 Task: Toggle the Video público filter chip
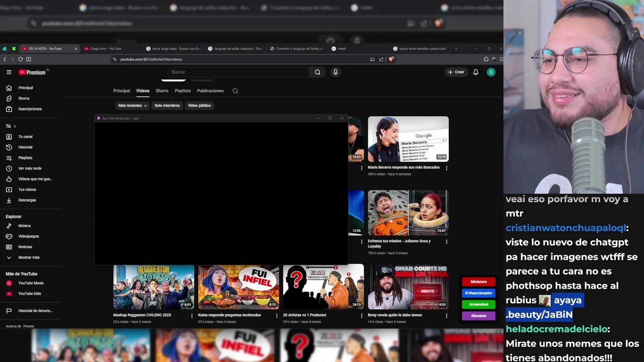[199, 106]
